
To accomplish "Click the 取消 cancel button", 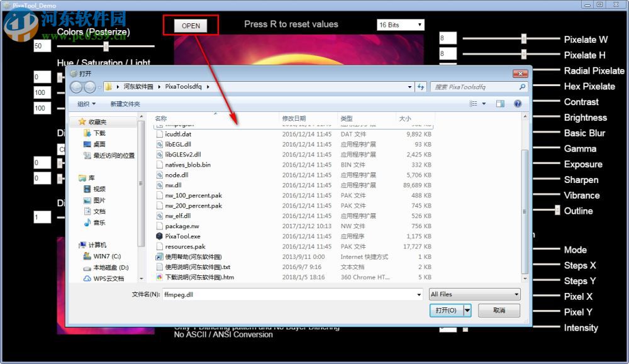I will click(498, 310).
